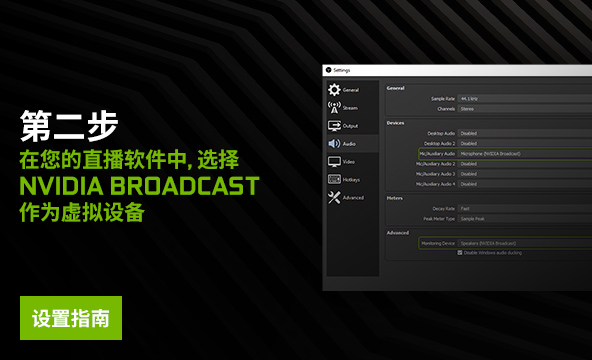The width and height of the screenshot is (592, 360).
Task: Select the Stream antenna icon
Action: pyautogui.click(x=334, y=108)
